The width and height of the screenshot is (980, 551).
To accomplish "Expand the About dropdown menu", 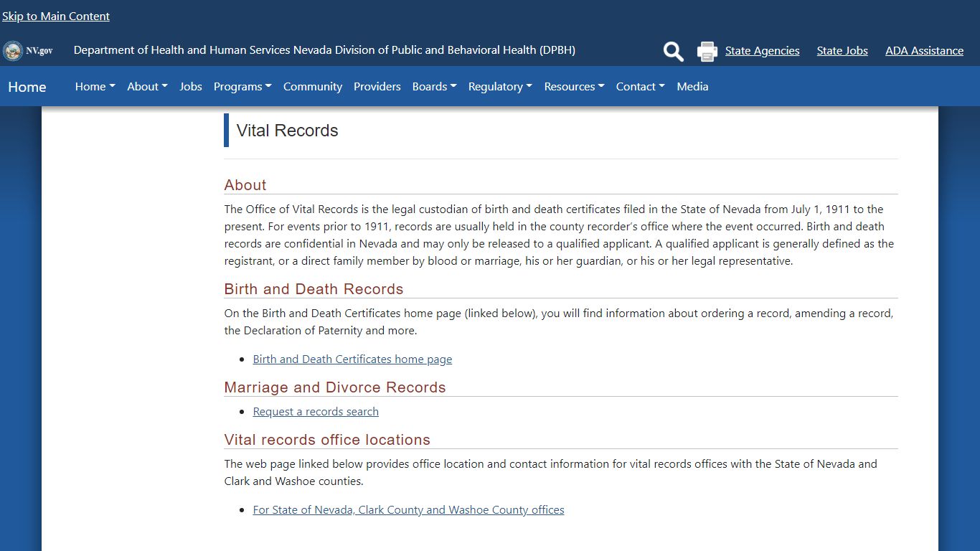I will click(x=147, y=86).
